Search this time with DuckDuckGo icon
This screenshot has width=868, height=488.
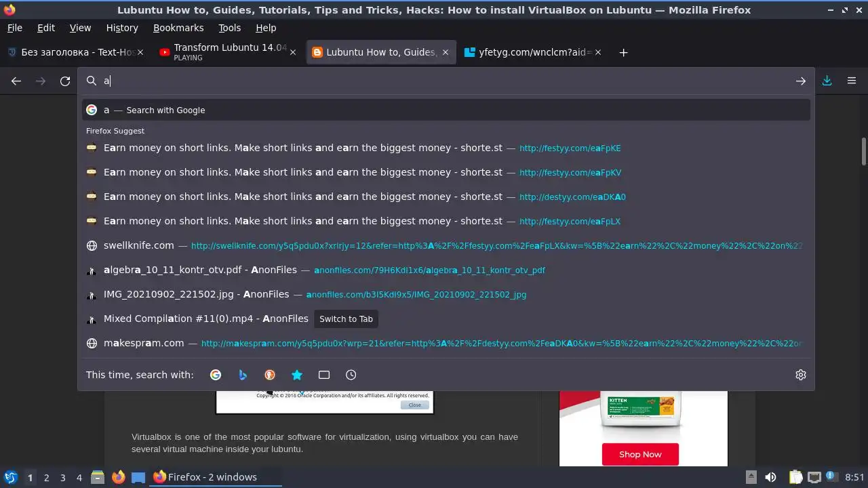(x=270, y=375)
